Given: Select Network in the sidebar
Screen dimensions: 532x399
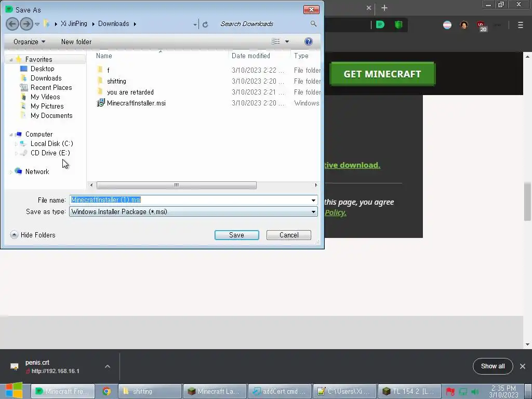Looking at the screenshot, I should tap(37, 171).
